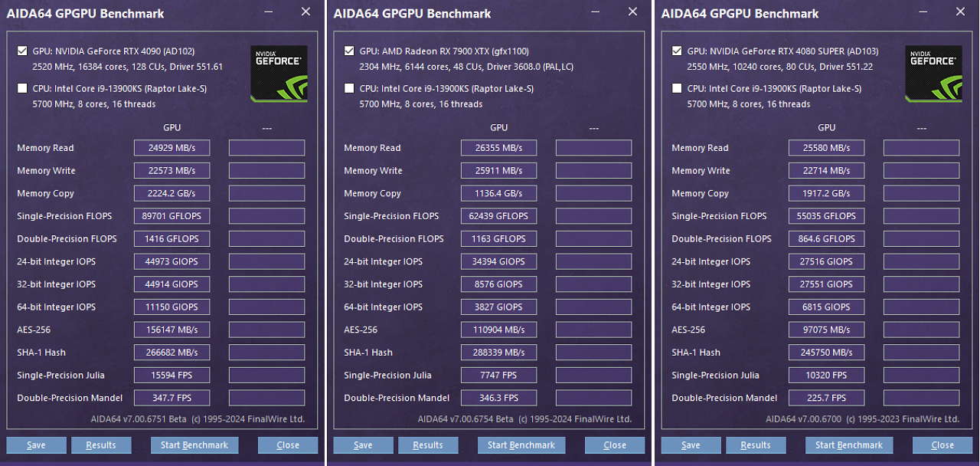Click Double-Precision FLOPS value 1416 GFLOPS

171,238
